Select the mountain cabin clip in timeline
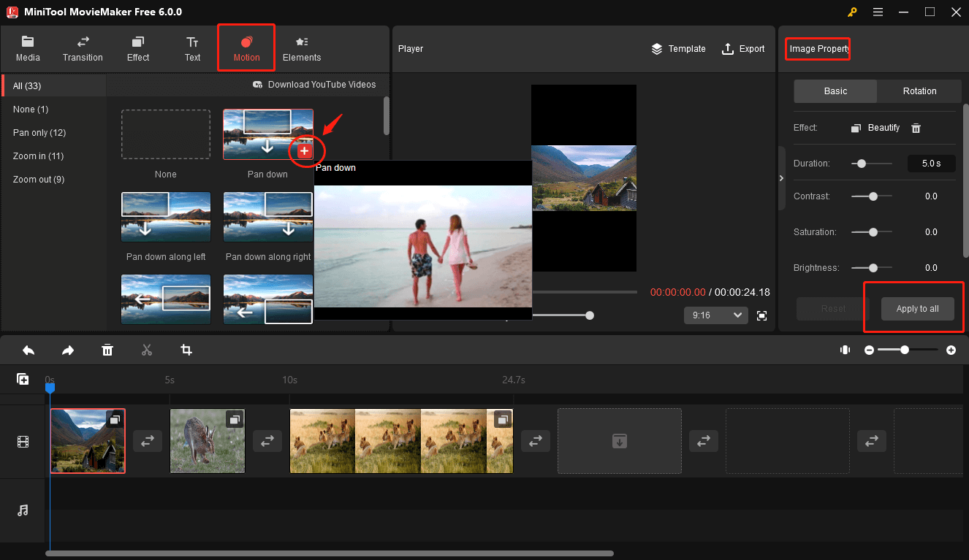This screenshot has height=560, width=969. [x=88, y=441]
